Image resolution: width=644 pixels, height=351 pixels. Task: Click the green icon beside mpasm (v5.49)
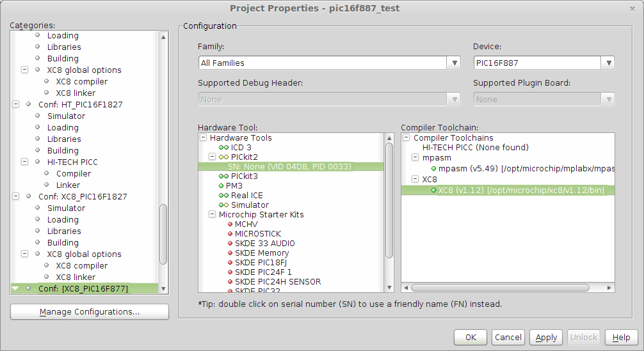coord(433,169)
